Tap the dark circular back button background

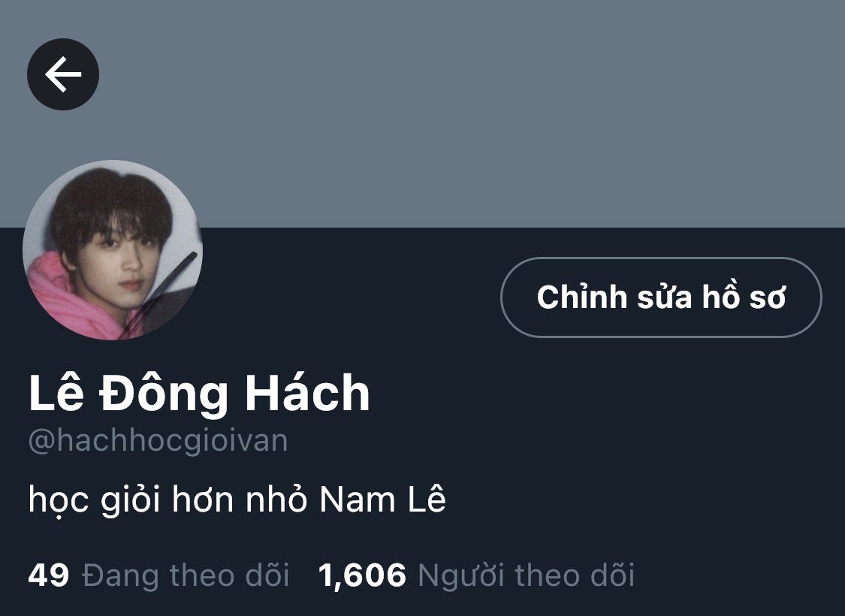coord(63,74)
